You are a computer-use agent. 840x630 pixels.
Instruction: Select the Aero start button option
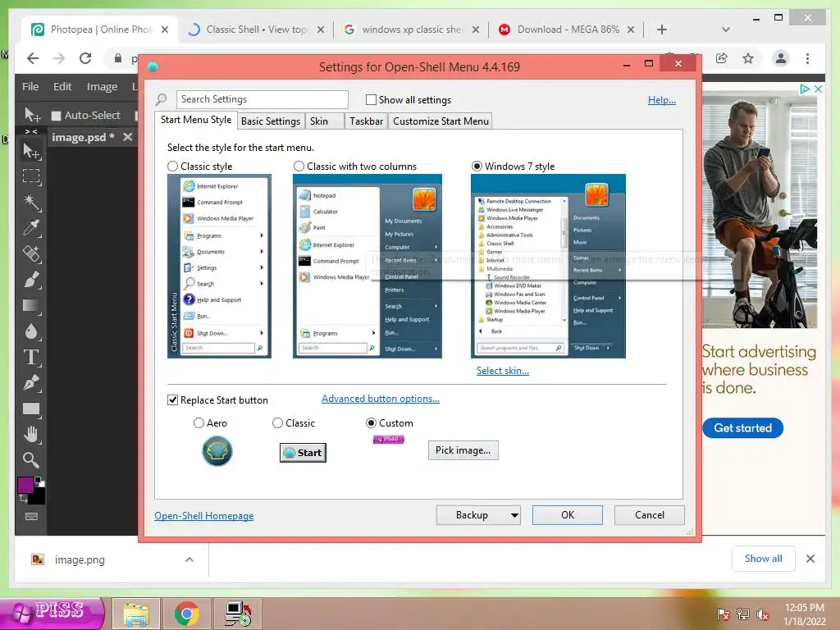click(199, 423)
